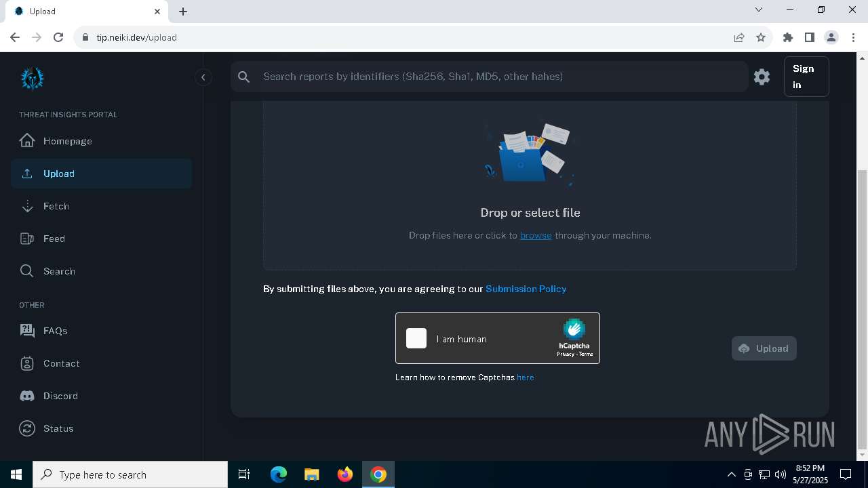Click the Neiki logo icon in sidebar
Screen dimensions: 868x488
(32, 79)
